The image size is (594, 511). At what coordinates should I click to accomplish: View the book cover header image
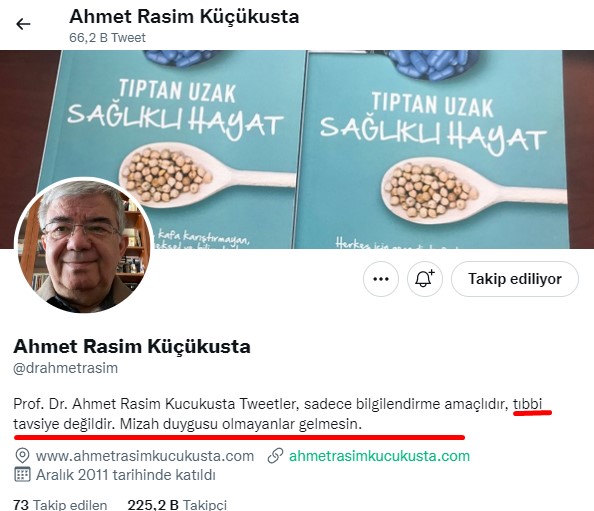coord(297,149)
